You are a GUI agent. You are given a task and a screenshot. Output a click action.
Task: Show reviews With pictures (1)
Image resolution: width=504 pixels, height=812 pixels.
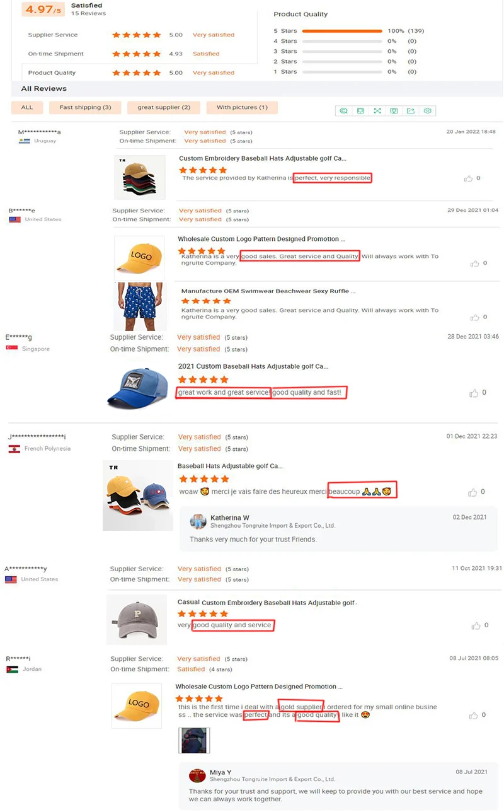242,107
